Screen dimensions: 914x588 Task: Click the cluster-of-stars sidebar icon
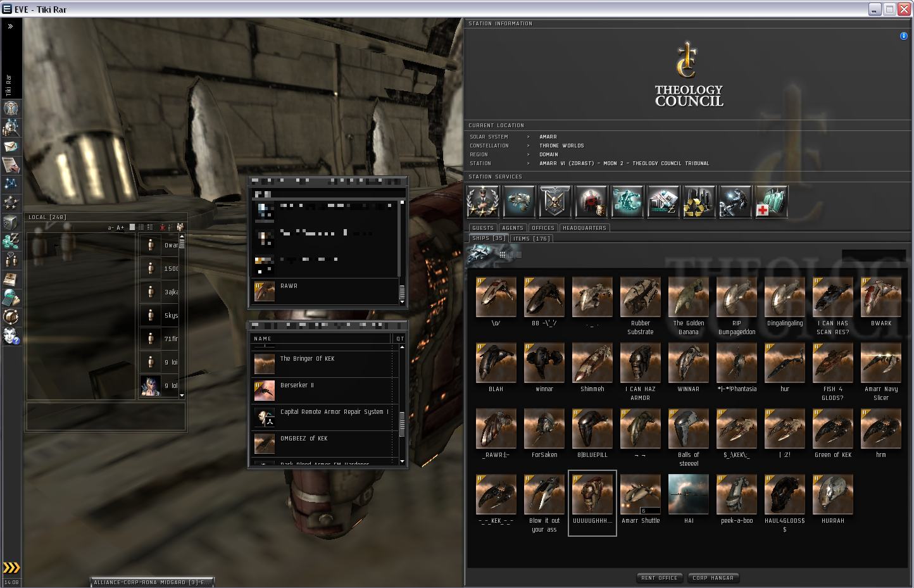(x=11, y=203)
